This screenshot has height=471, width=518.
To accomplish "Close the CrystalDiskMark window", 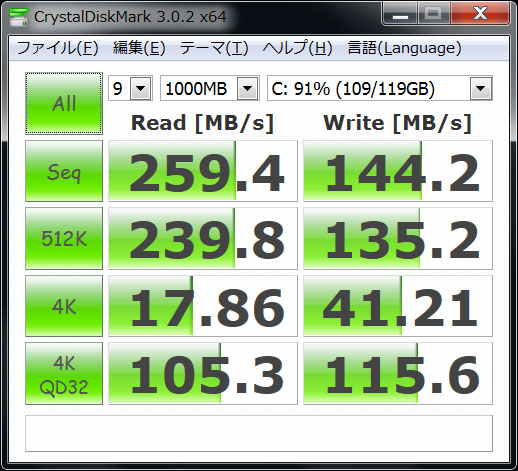I will [x=480, y=14].
